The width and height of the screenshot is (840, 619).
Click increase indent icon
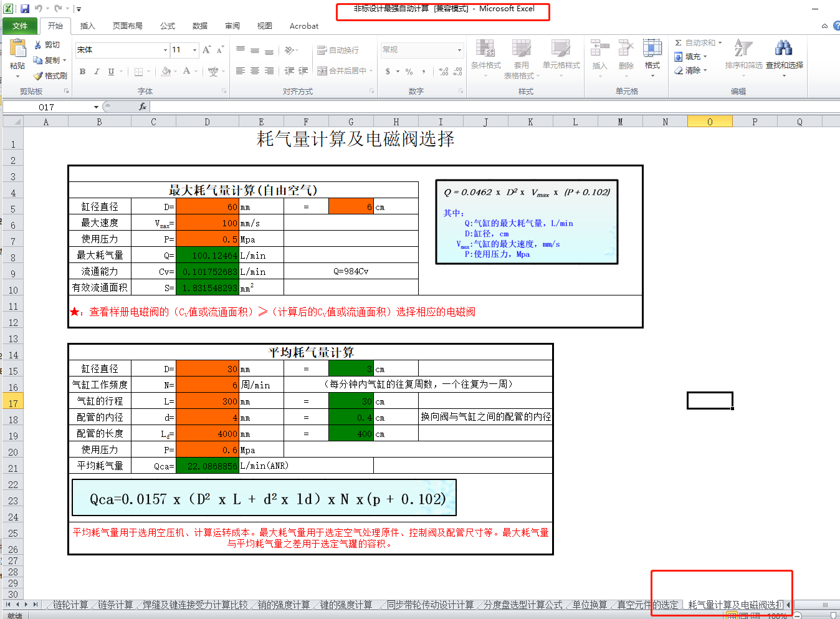pos(303,71)
